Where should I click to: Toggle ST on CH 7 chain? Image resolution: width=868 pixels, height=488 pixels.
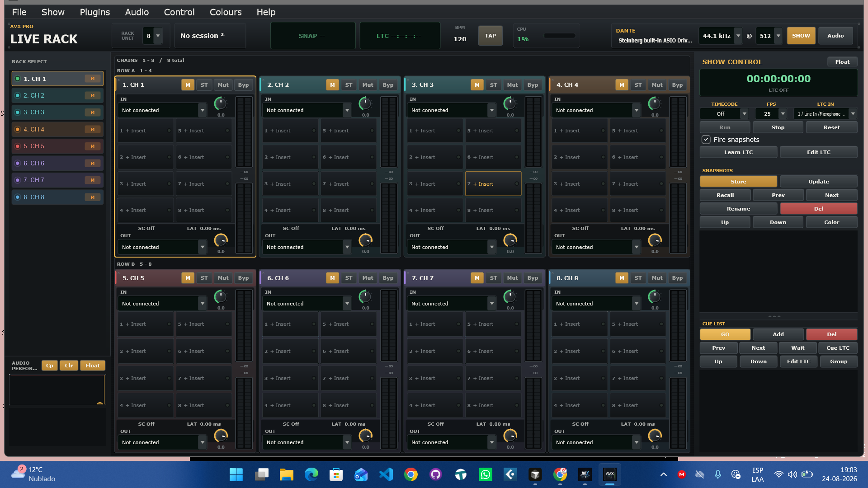(493, 278)
